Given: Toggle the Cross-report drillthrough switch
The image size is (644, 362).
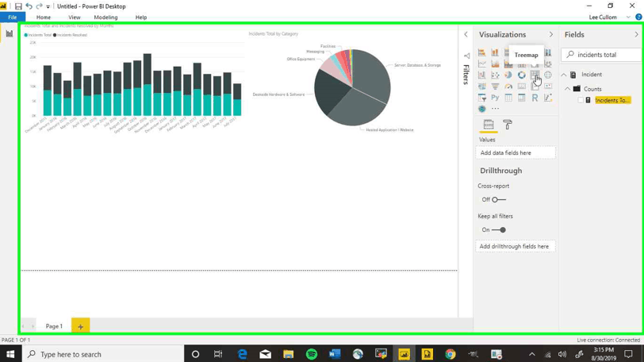Looking at the screenshot, I should pyautogui.click(x=499, y=199).
